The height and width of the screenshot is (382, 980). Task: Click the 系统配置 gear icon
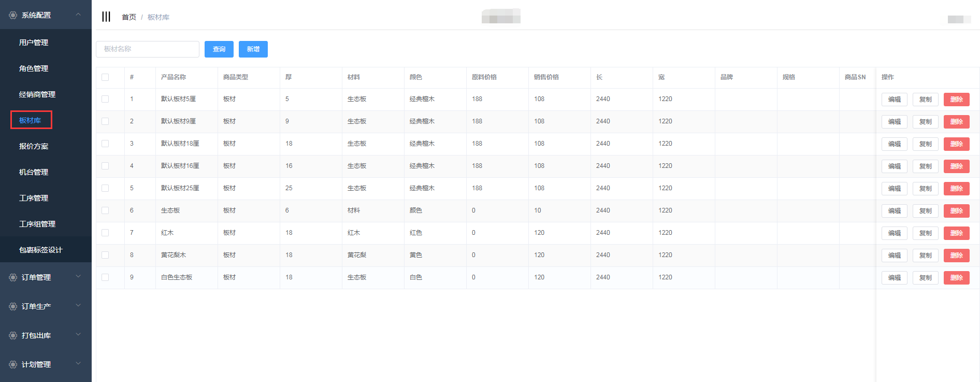(x=13, y=16)
